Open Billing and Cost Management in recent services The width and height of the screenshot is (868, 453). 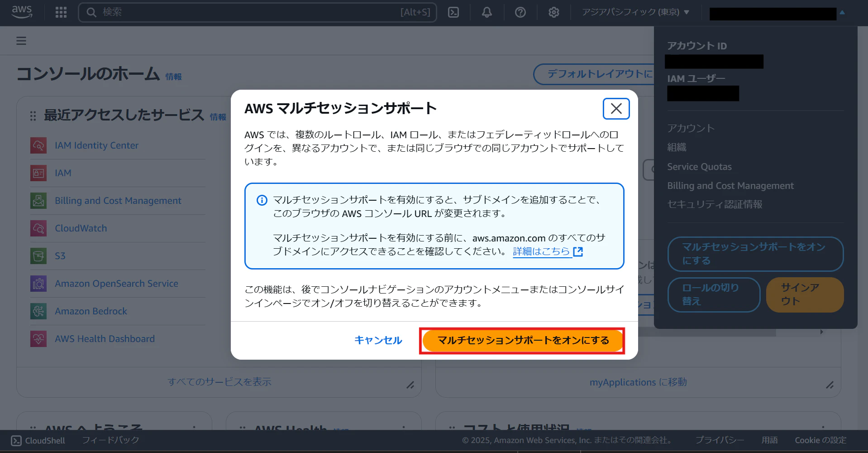(118, 201)
